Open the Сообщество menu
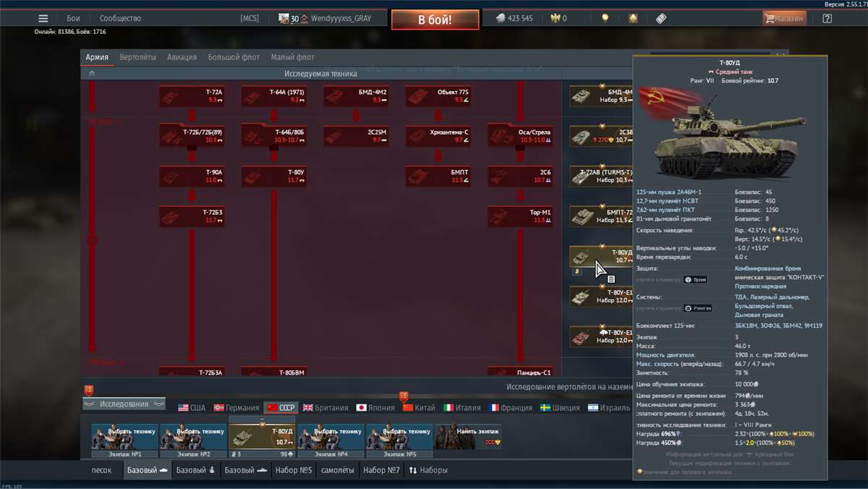The width and height of the screenshot is (868, 489). coord(120,18)
